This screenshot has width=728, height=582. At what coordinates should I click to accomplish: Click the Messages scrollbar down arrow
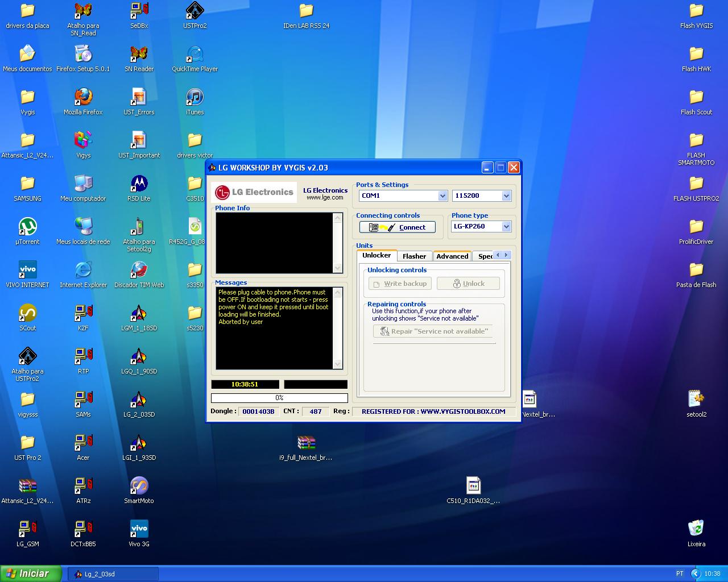[338, 364]
